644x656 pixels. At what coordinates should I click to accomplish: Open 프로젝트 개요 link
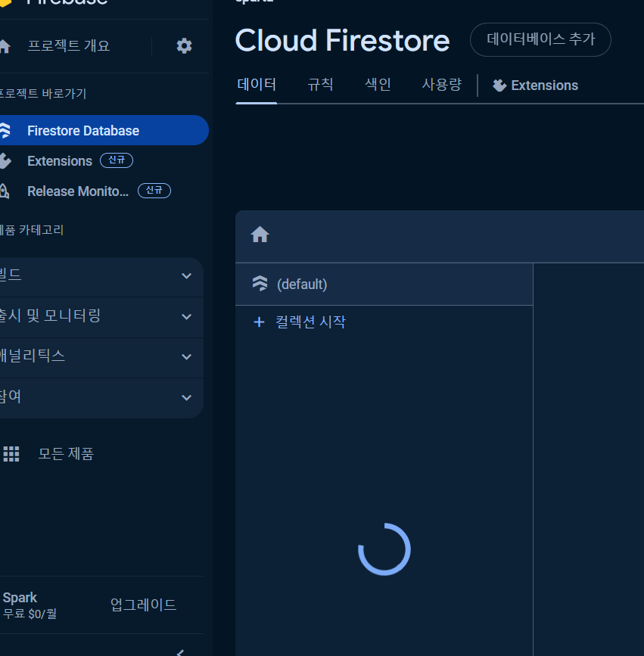69,45
